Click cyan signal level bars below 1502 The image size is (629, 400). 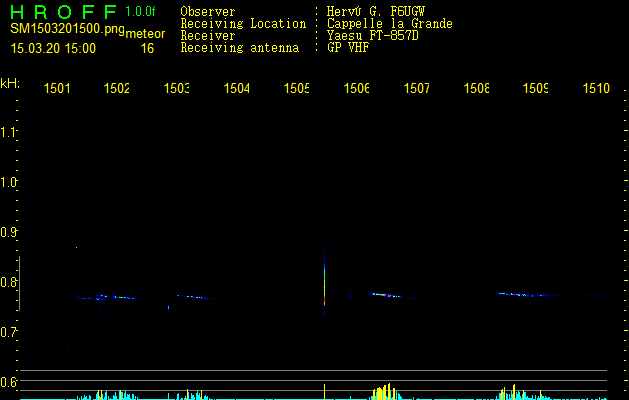click(x=108, y=394)
